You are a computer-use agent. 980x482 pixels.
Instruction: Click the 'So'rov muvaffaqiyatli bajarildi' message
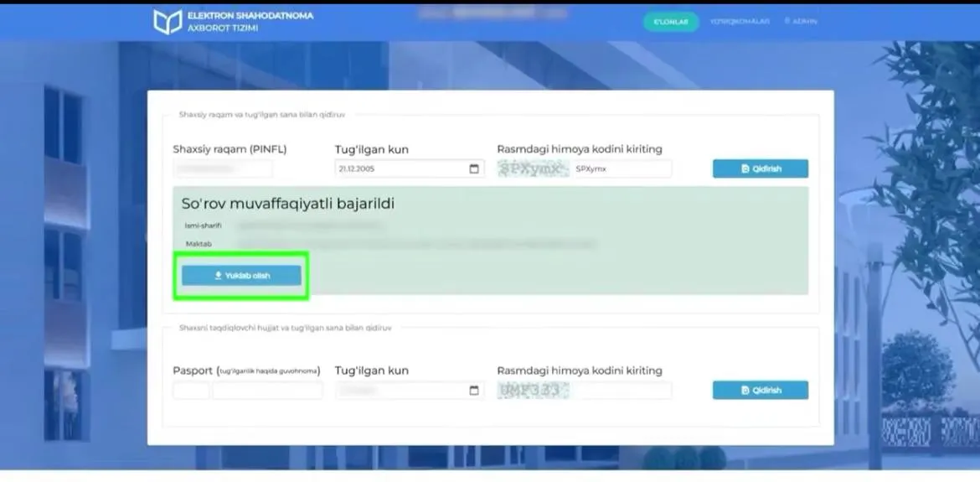287,204
